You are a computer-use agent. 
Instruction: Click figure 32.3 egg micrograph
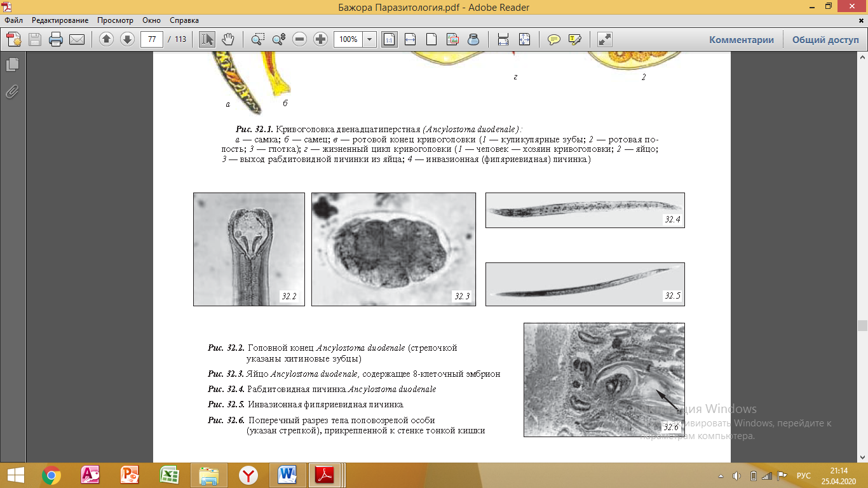tap(393, 249)
